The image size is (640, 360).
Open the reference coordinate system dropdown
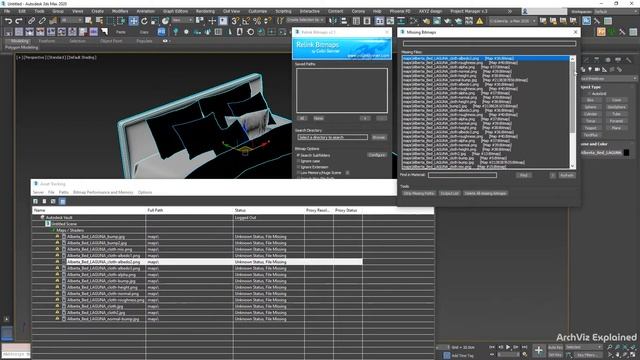(x=182, y=20)
